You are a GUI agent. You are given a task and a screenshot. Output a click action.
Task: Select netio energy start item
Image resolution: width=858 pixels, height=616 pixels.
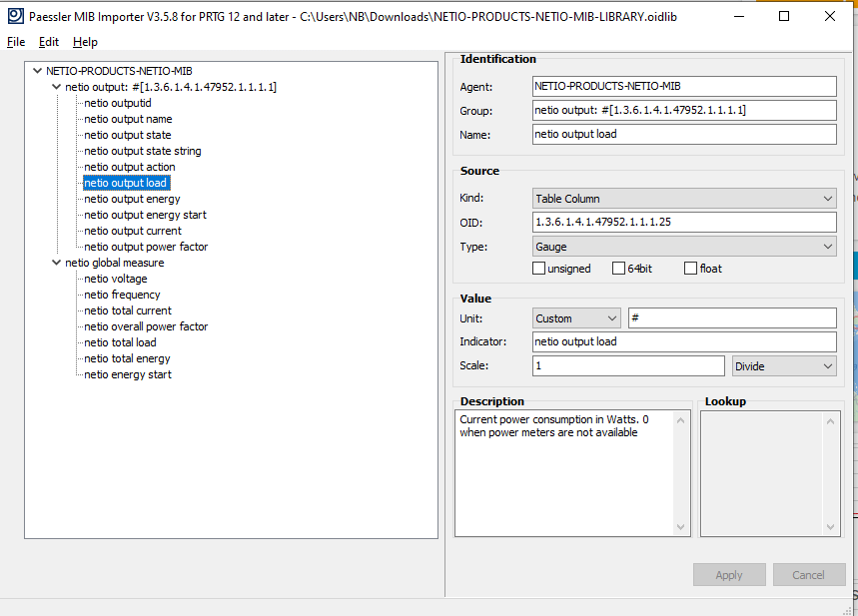[128, 374]
